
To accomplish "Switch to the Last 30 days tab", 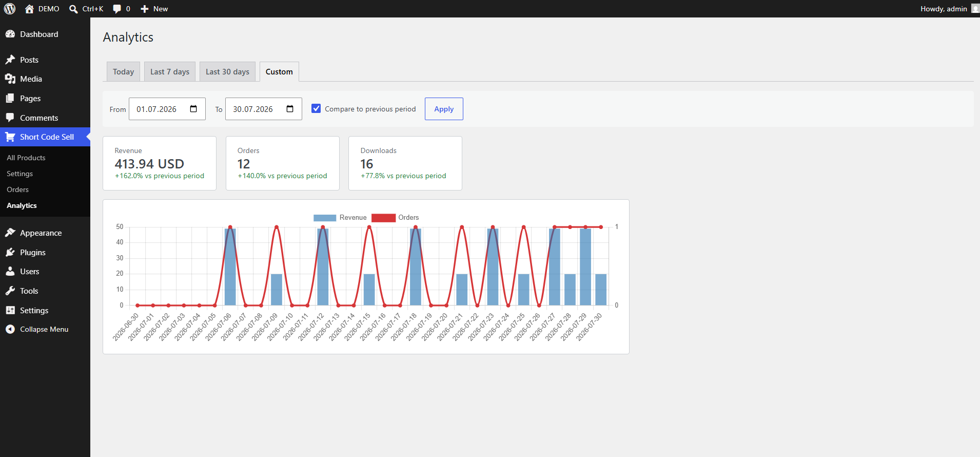I will click(227, 71).
